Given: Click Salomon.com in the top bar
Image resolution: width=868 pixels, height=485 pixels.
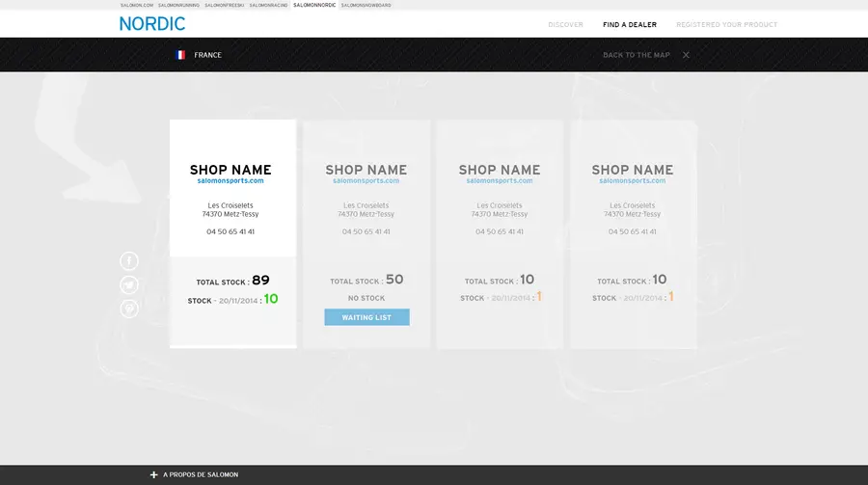Looking at the screenshot, I should pos(137,5).
